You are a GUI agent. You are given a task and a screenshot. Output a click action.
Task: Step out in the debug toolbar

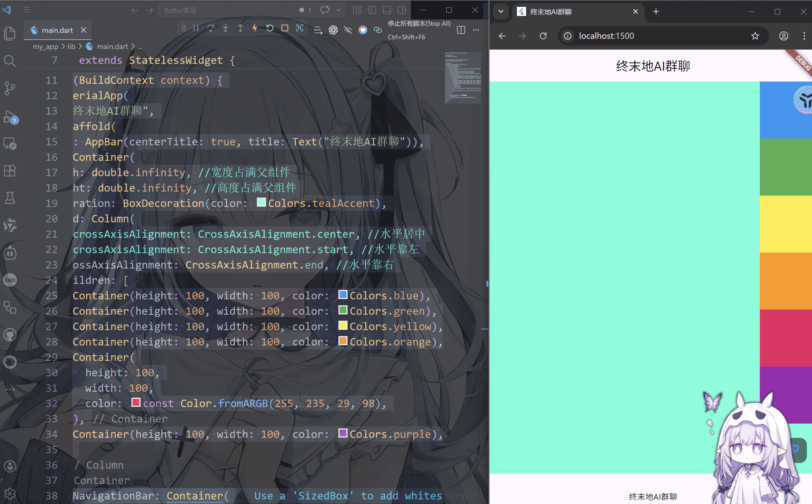pos(240,28)
